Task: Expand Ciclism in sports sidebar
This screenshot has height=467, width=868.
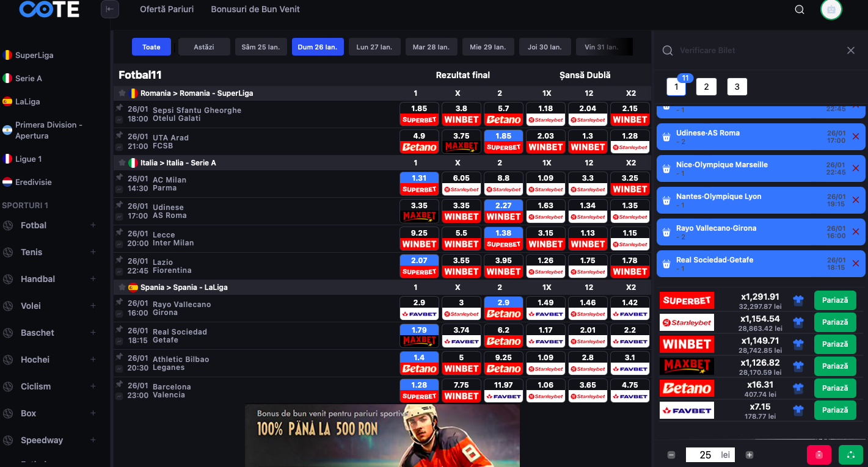Action: [93, 386]
